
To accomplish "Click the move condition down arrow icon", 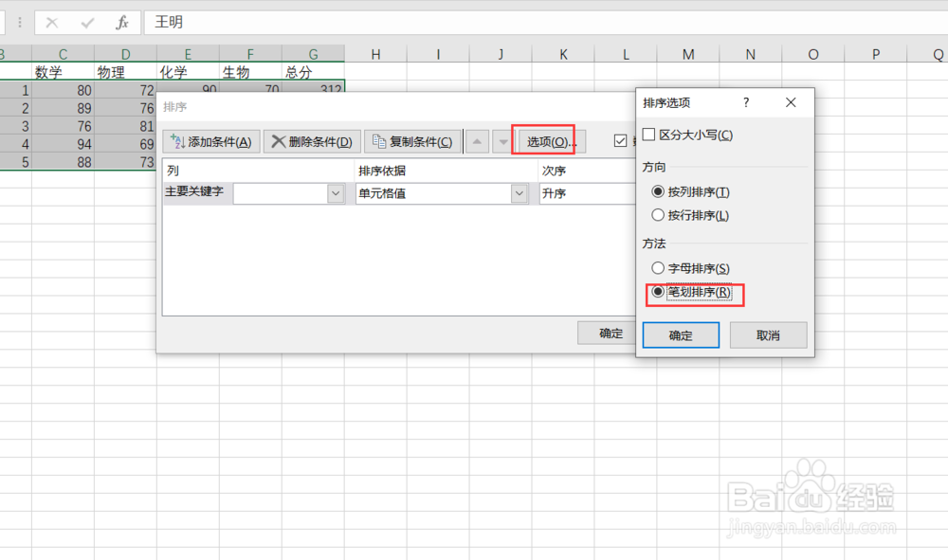I will pos(501,140).
